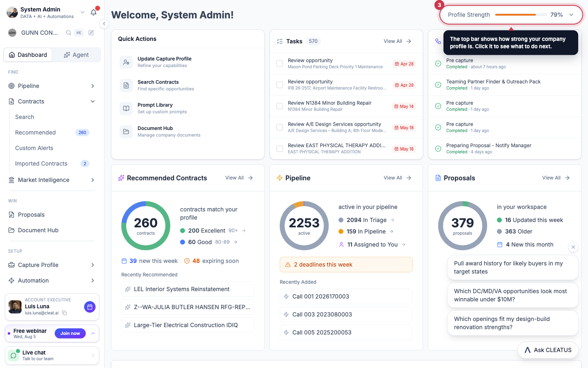
Task: Click the Capture Profile briefcase icon
Action: coord(11,265)
